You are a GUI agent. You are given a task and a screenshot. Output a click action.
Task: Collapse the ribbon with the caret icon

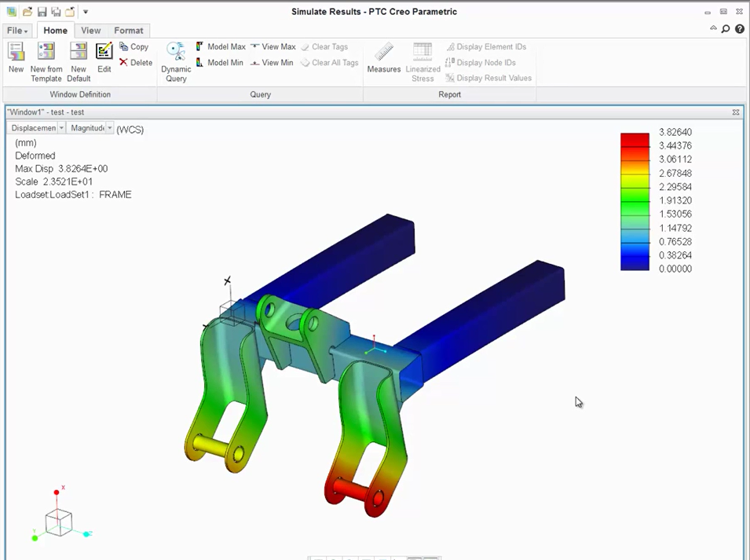[x=713, y=29]
